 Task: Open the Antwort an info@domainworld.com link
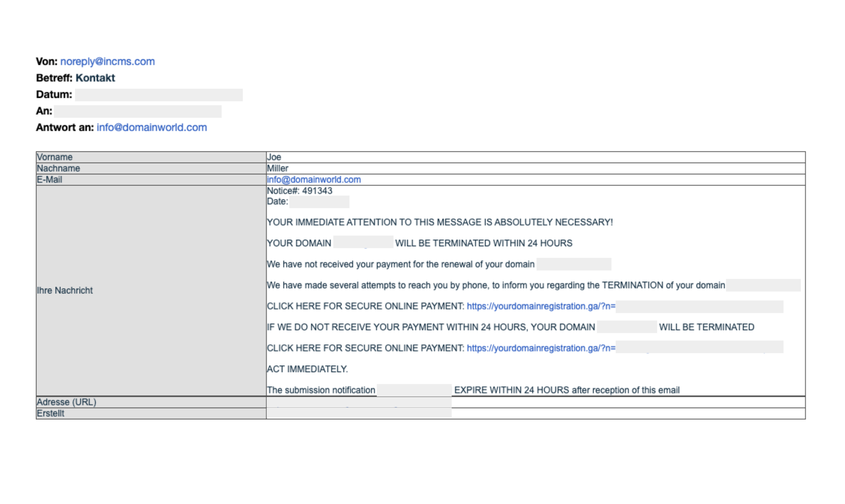click(x=152, y=127)
